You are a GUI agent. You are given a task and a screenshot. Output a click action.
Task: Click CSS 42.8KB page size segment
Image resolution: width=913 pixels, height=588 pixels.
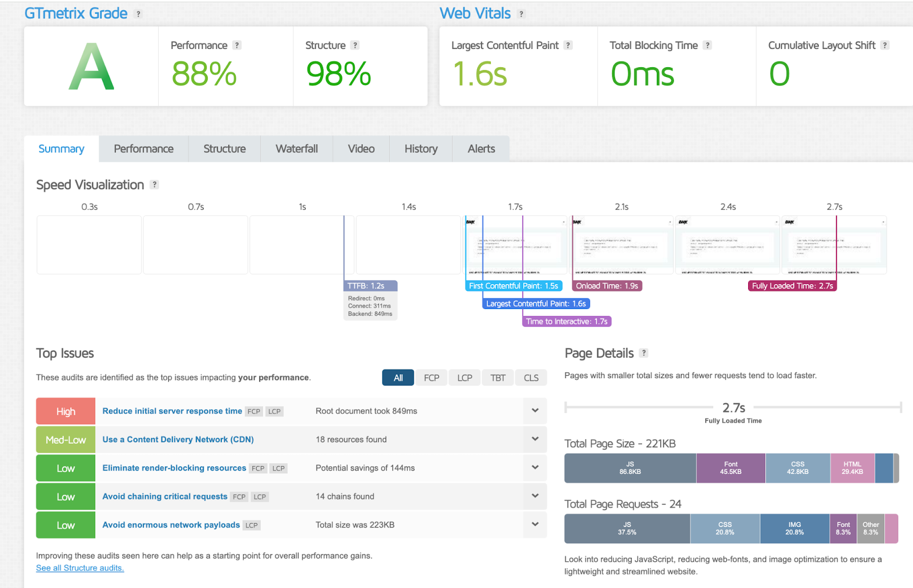pos(798,468)
